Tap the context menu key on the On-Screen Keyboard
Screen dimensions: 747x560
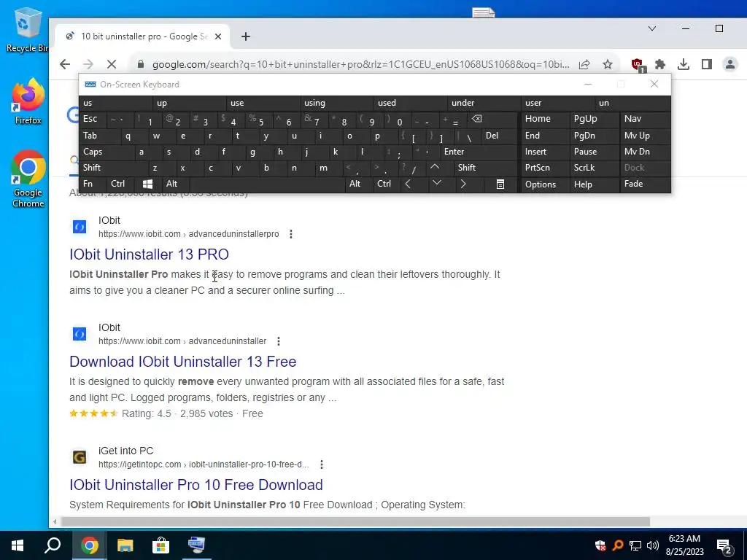pyautogui.click(x=500, y=184)
